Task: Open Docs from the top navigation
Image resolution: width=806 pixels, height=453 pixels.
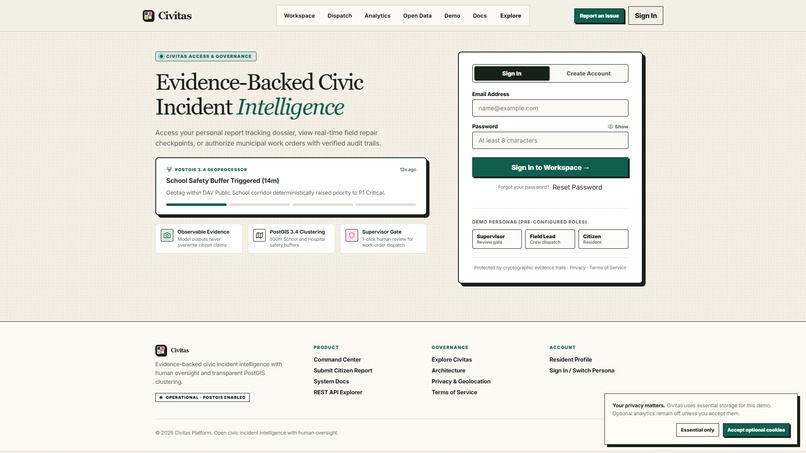Action: pos(480,16)
